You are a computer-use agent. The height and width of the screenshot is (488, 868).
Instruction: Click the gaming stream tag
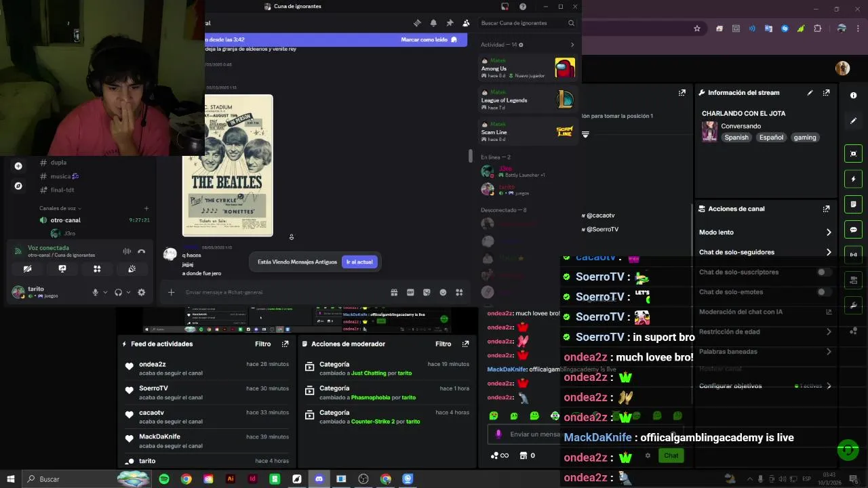(x=805, y=138)
